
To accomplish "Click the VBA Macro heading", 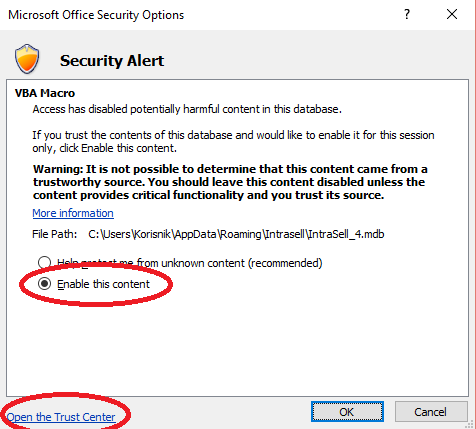I will (45, 93).
